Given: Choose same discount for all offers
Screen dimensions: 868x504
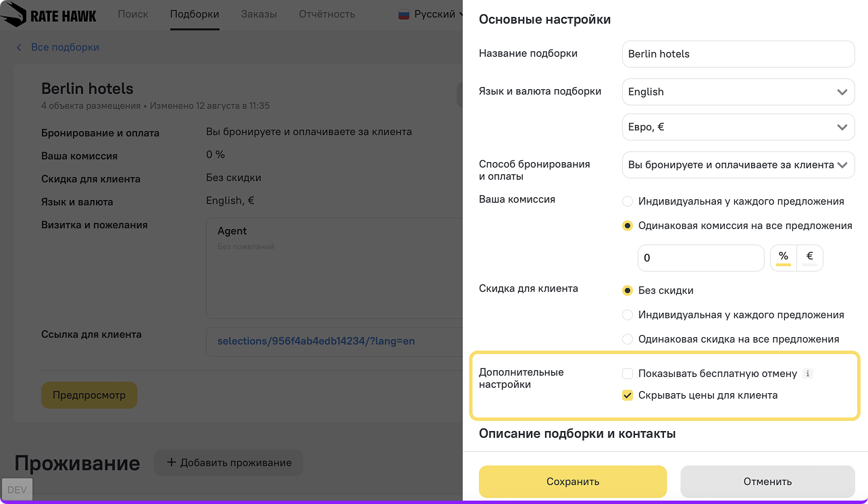Looking at the screenshot, I should (x=628, y=339).
